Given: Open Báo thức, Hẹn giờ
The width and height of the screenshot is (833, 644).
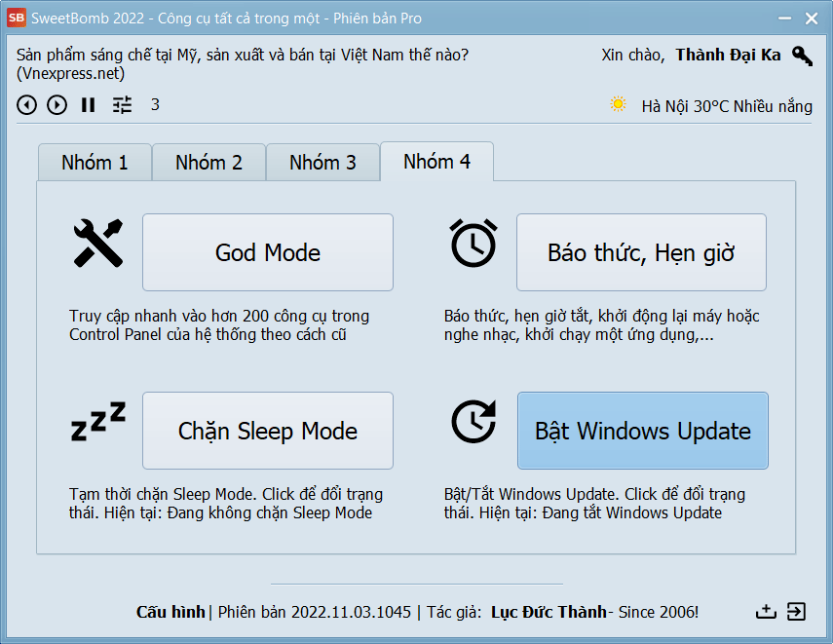Looking at the screenshot, I should click(x=641, y=252).
